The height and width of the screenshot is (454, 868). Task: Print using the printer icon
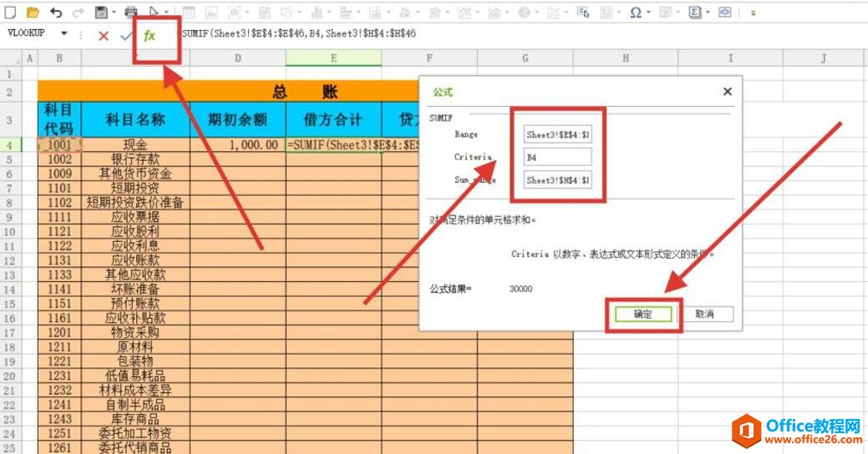(x=131, y=12)
